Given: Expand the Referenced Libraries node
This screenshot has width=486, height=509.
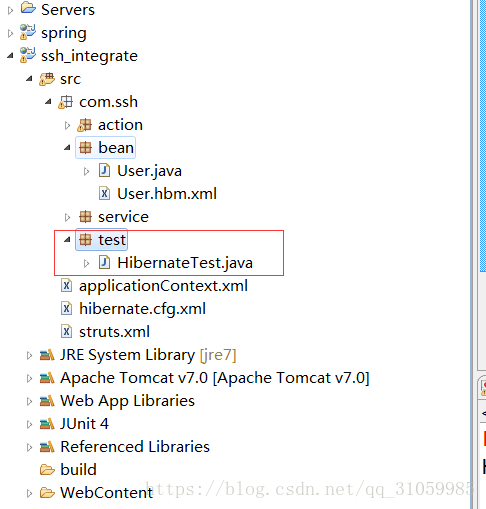Looking at the screenshot, I should (x=29, y=448).
